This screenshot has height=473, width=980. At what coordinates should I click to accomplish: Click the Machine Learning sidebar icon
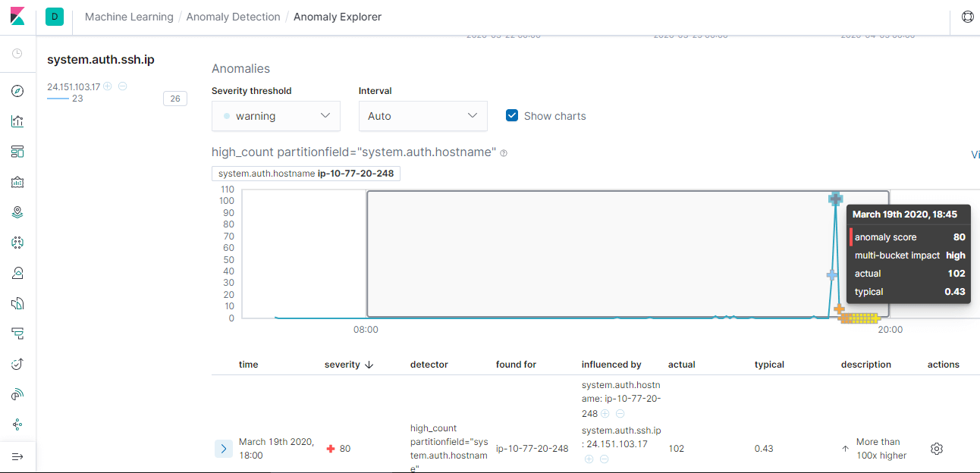[x=17, y=243]
